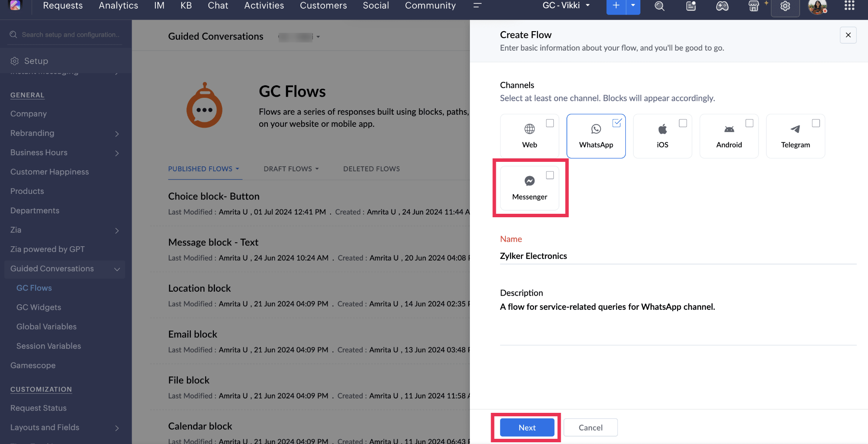868x444 pixels.
Task: Click the iOS apple channel icon
Action: point(662,129)
